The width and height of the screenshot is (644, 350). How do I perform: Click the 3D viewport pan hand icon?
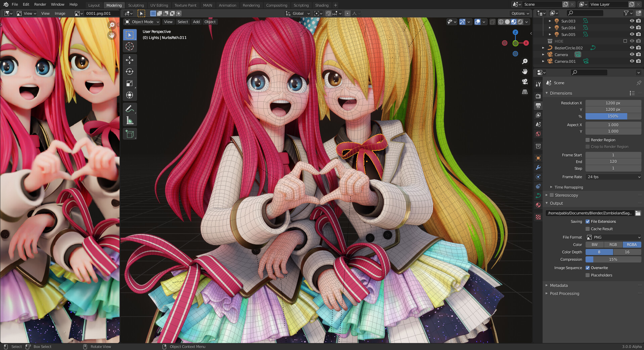pyautogui.click(x=525, y=71)
